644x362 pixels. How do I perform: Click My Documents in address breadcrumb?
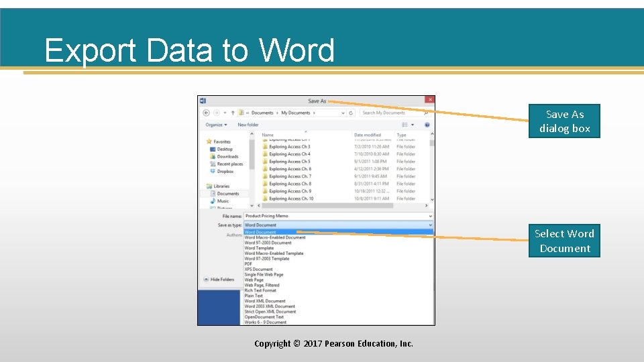296,113
